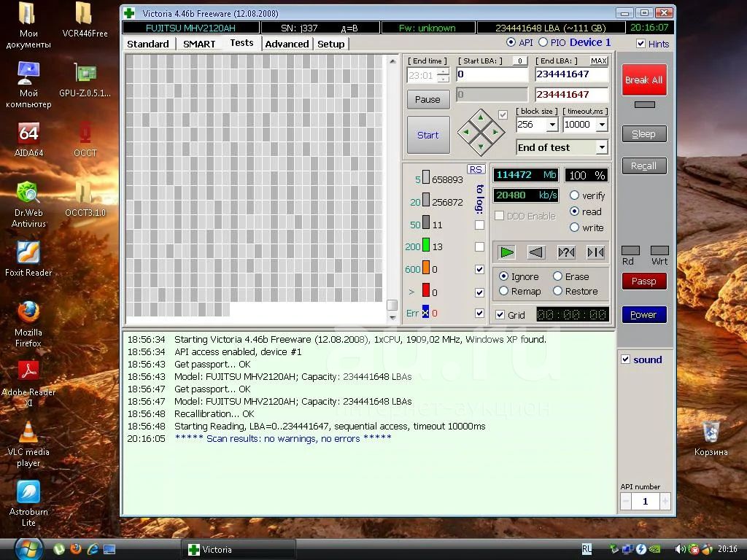This screenshot has height=560, width=747.
Task: Select the API access radio button
Action: (511, 42)
